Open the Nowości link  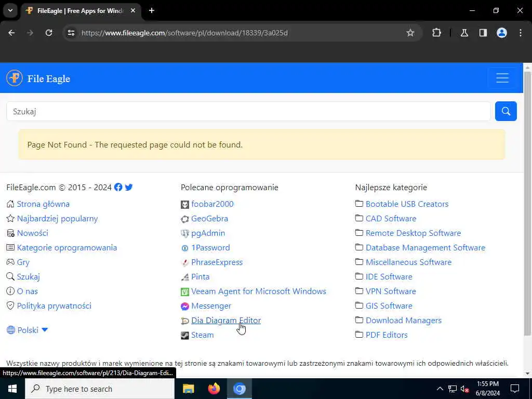[x=33, y=233]
